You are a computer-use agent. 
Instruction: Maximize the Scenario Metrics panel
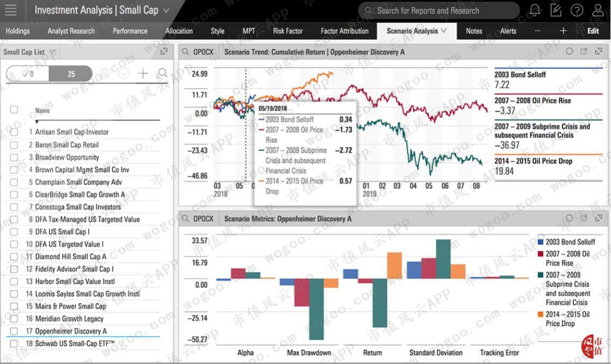click(x=599, y=218)
